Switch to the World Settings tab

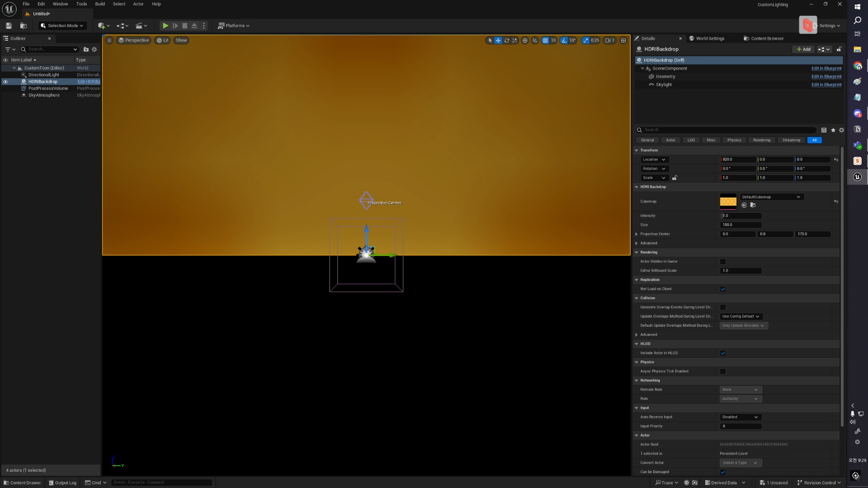pyautogui.click(x=710, y=38)
